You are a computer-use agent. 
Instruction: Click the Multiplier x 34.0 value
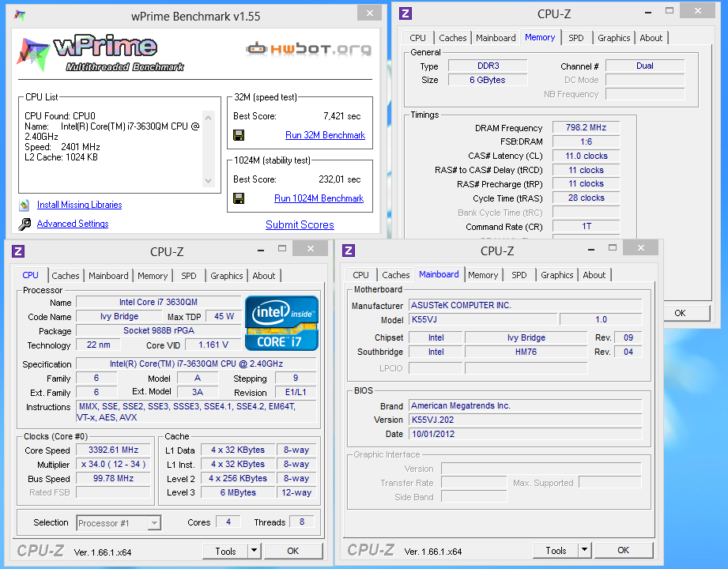[x=113, y=464]
